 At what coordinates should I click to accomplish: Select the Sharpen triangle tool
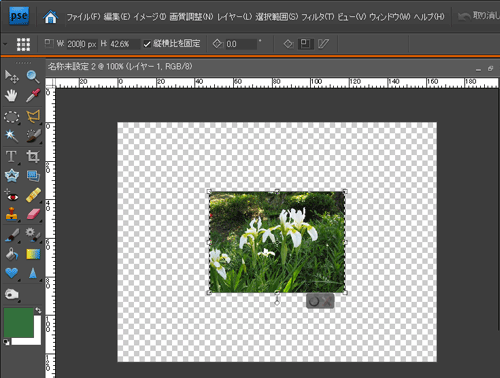(x=33, y=273)
